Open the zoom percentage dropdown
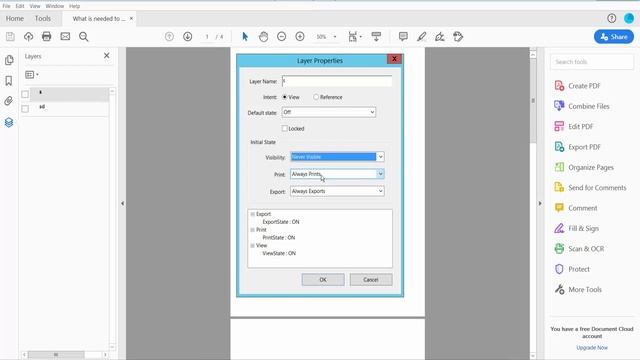640x360 pixels. (x=335, y=37)
